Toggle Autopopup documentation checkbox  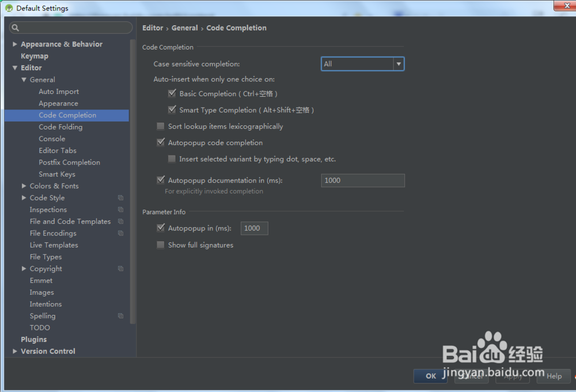tap(161, 180)
